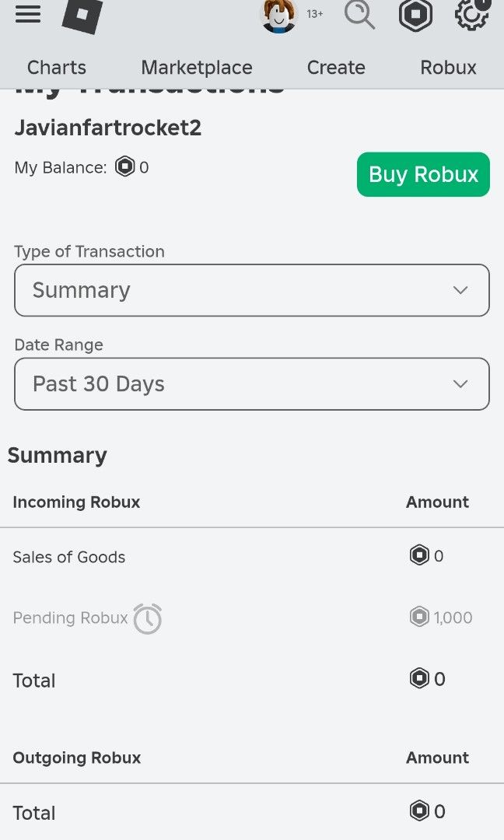
Task: Click the greyed Robux icon beside 1,000
Action: click(x=419, y=617)
